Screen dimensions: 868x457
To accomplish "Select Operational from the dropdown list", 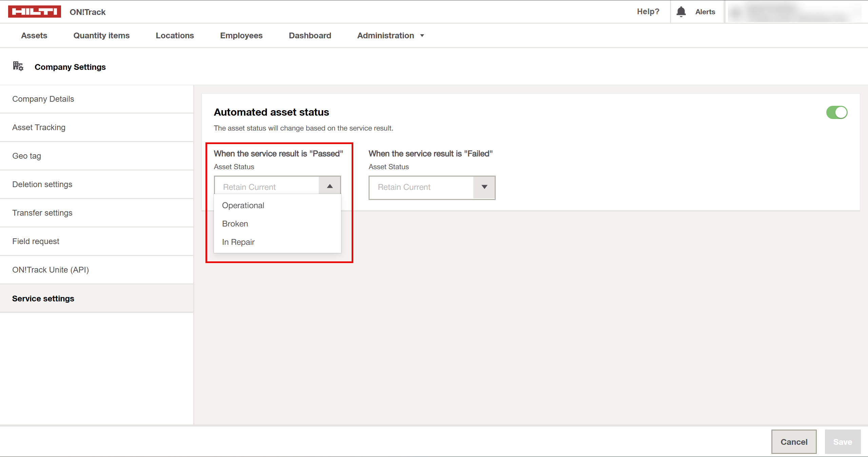I will click(243, 205).
